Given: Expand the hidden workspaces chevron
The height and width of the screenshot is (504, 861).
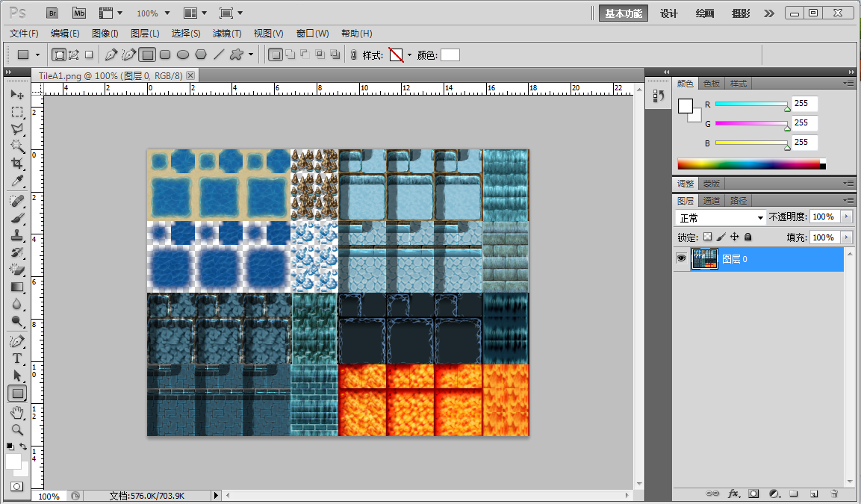Looking at the screenshot, I should tap(768, 13).
